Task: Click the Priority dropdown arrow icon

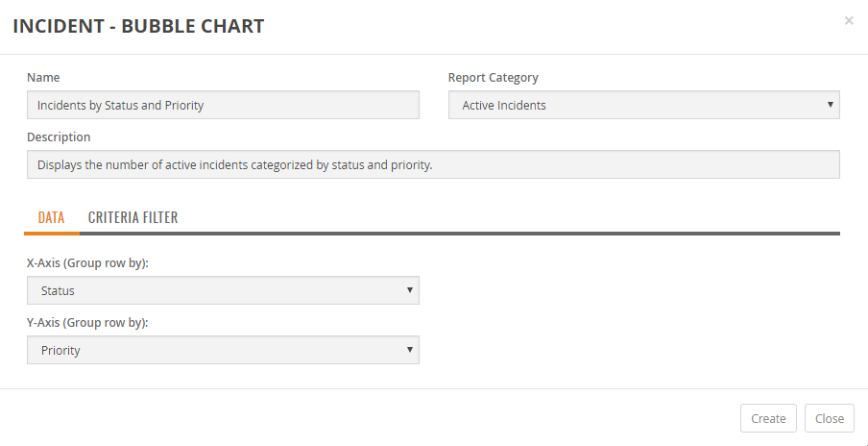Action: point(410,350)
